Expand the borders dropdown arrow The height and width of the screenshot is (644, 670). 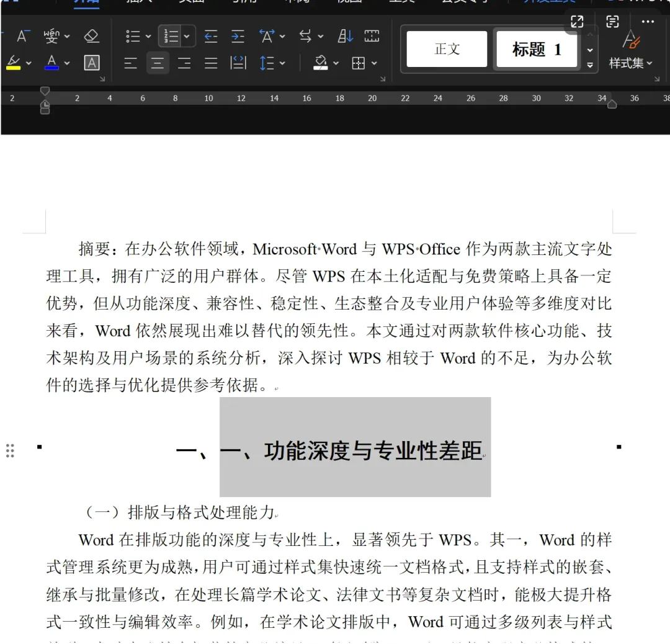374,63
